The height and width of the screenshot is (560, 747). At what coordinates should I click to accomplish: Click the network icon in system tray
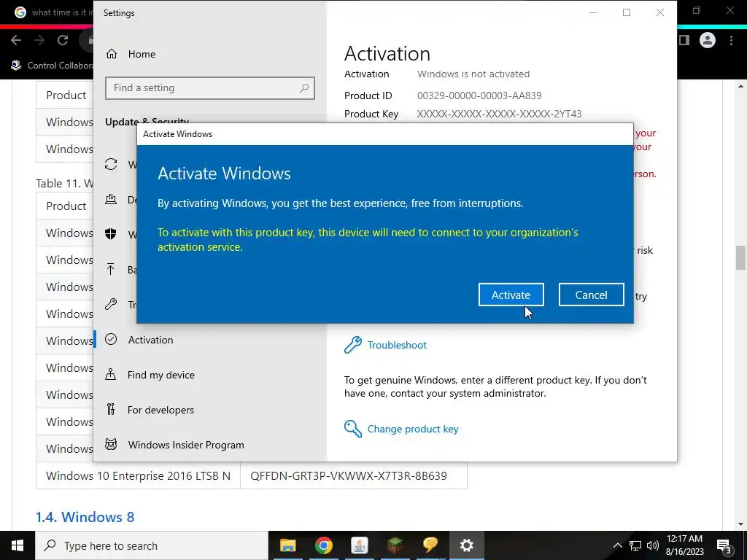pyautogui.click(x=635, y=545)
